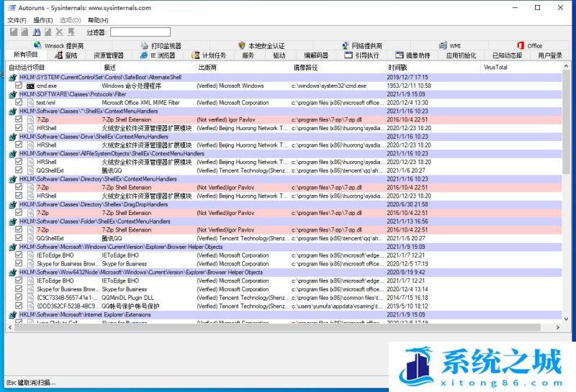The image size is (576, 392).
Task: Click the WMI tab's icon
Action: tap(443, 45)
